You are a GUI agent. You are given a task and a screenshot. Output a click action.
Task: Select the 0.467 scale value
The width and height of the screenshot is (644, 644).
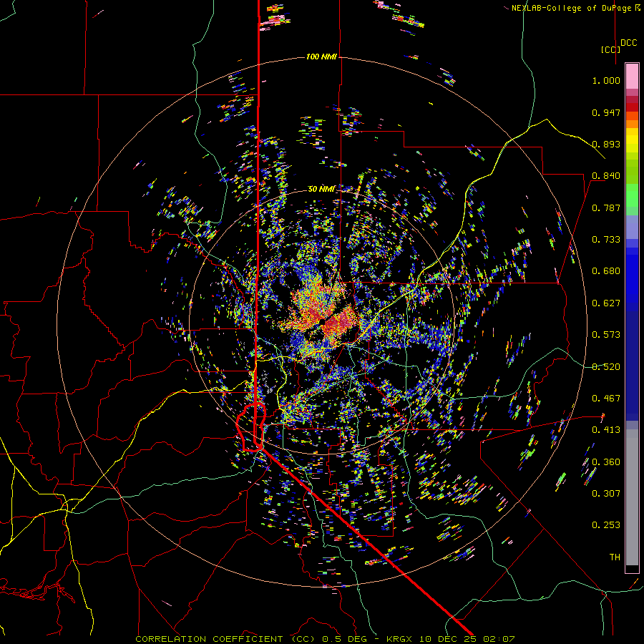pyautogui.click(x=606, y=399)
